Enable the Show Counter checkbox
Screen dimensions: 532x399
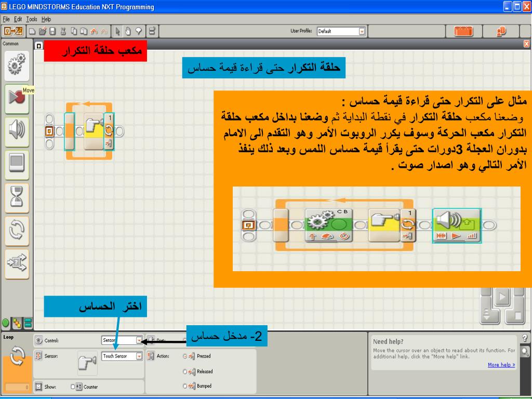pyautogui.click(x=73, y=387)
